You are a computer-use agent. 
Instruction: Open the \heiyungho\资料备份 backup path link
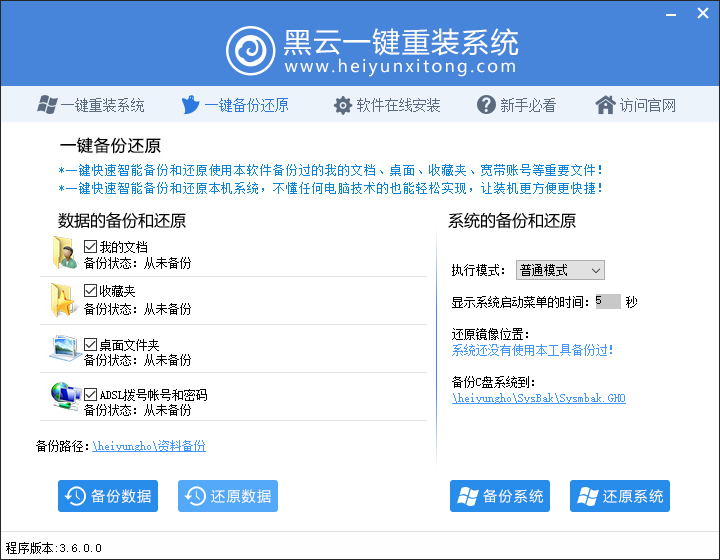[x=149, y=446]
